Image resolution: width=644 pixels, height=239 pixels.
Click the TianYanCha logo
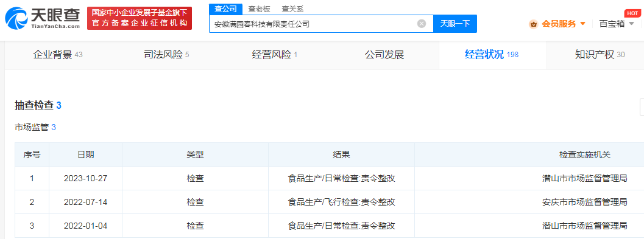coord(42,18)
